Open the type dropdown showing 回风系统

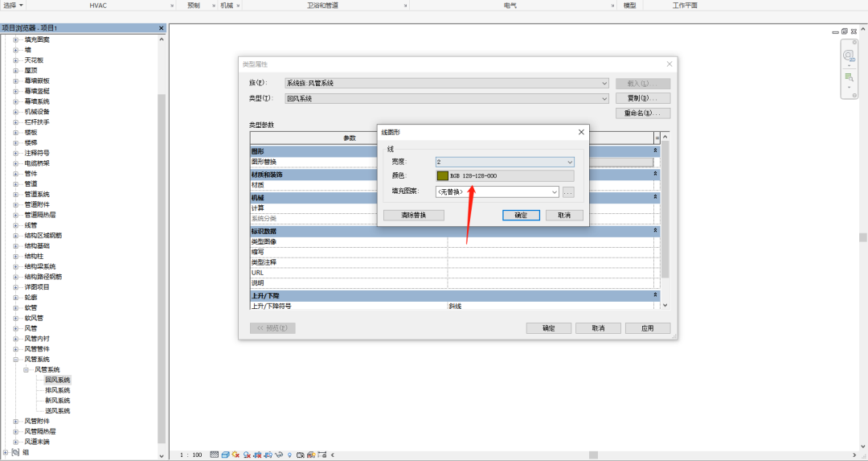click(447, 98)
